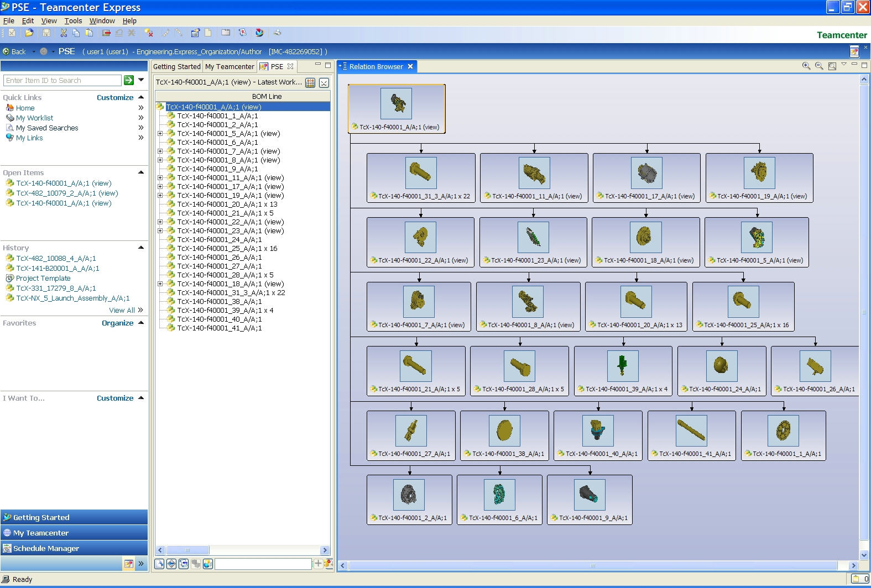This screenshot has width=871, height=588.
Task: Click the Paste clipboard icon
Action: point(88,33)
